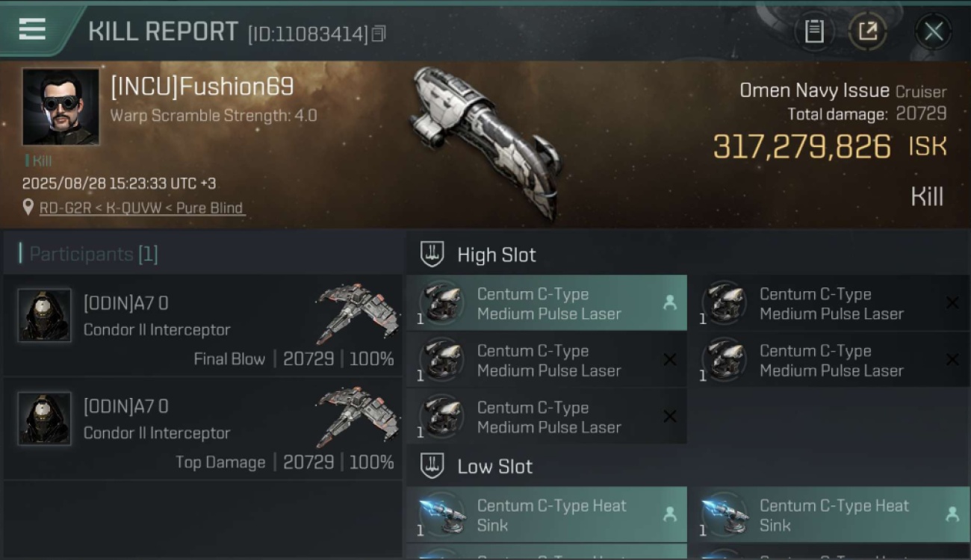The image size is (971, 560).
Task: Open the hamburger menu in the header
Action: point(32,30)
